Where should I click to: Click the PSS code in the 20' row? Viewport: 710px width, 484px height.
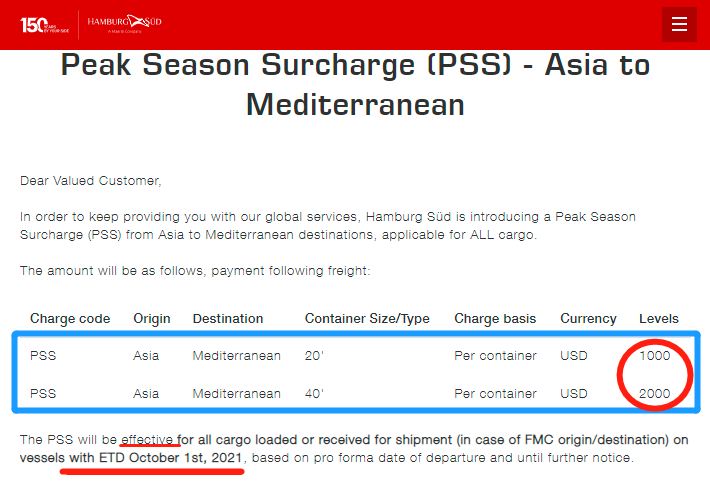[43, 356]
